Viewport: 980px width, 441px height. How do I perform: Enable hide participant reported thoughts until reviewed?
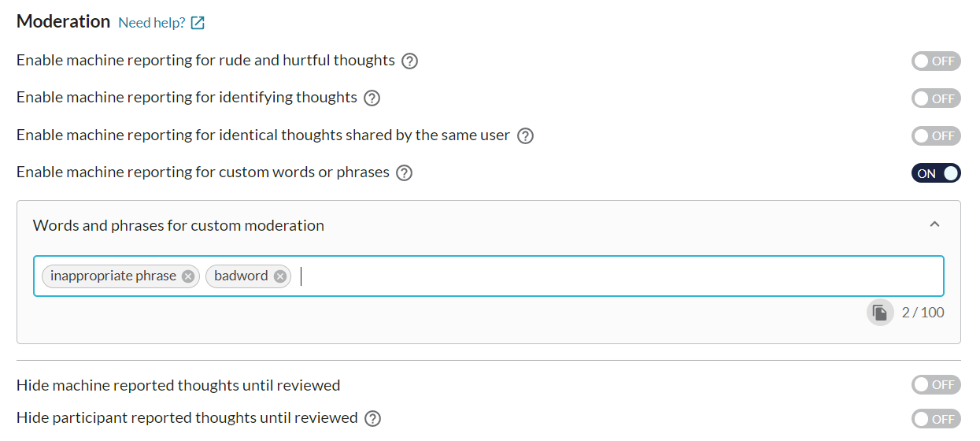coord(936,419)
